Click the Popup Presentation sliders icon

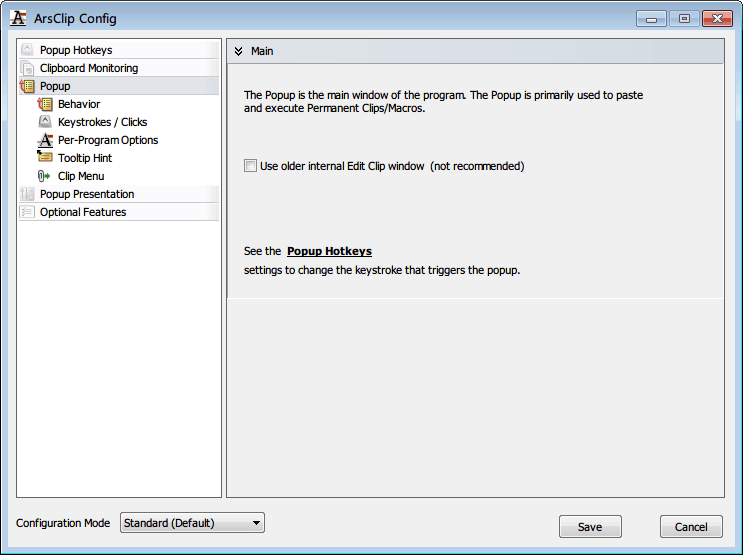[x=27, y=194]
